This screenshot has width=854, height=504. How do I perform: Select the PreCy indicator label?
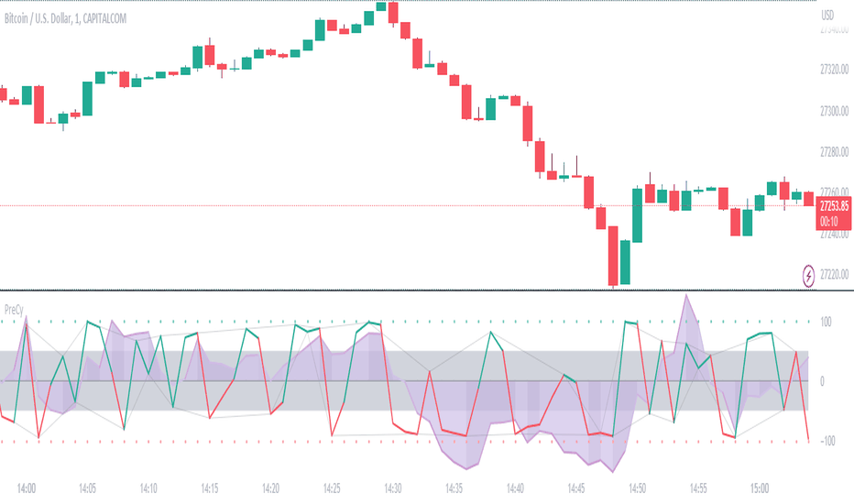15,309
